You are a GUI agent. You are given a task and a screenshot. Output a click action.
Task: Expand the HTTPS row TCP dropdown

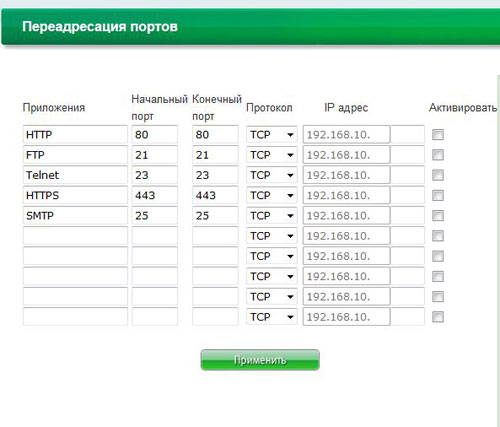click(272, 195)
